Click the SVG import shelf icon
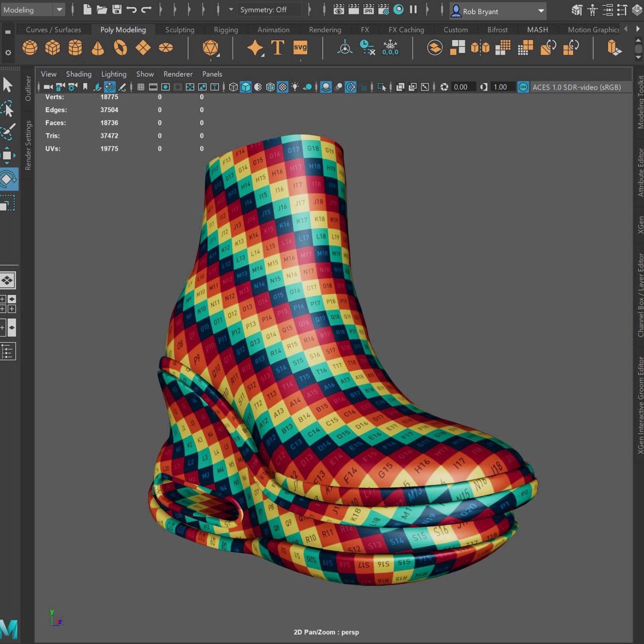Viewport: 644px width, 644px height. 300,47
